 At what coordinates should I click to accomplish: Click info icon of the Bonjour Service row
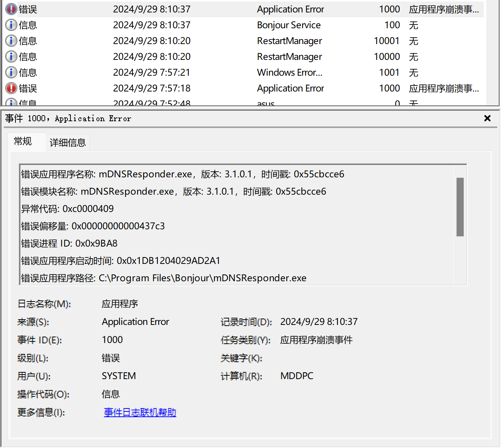click(x=11, y=25)
